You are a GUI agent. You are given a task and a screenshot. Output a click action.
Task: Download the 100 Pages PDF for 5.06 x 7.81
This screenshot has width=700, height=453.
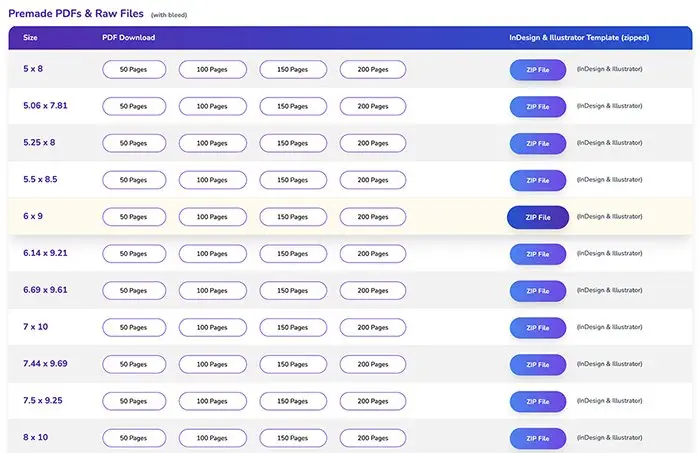point(212,107)
